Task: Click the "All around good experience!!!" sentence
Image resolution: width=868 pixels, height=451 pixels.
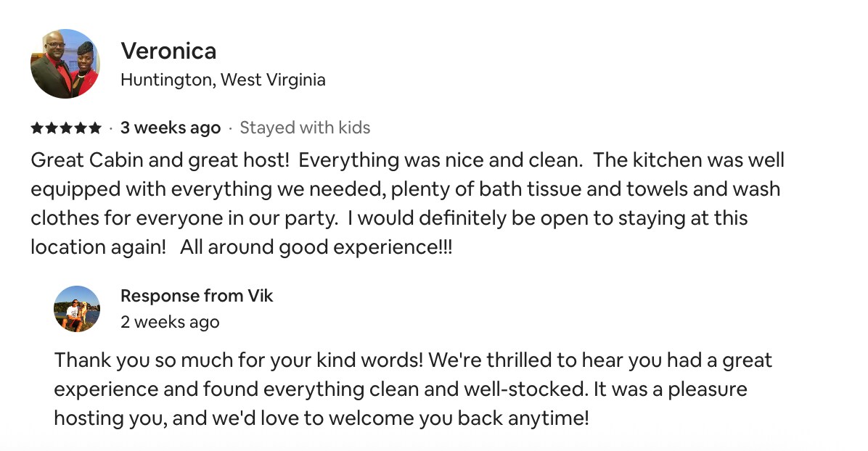Action: 316,247
